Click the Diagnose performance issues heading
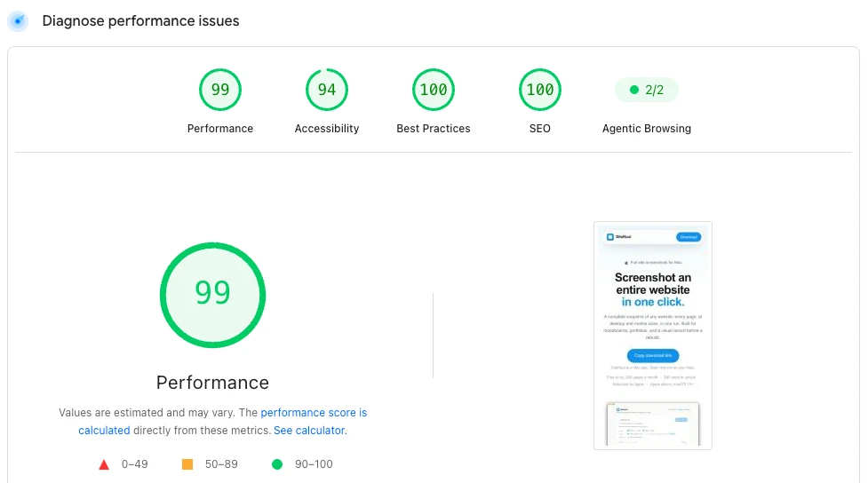The width and height of the screenshot is (868, 483). pyautogui.click(x=140, y=21)
